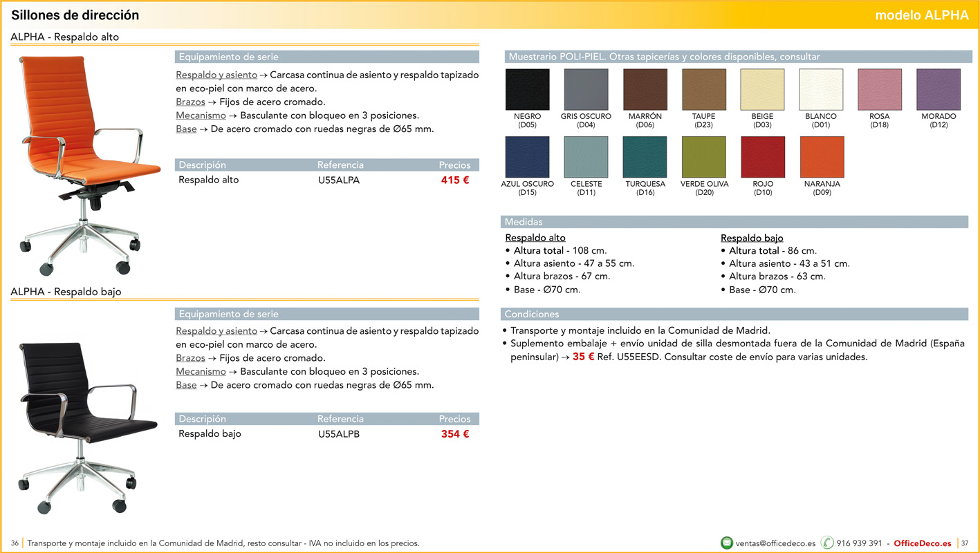This screenshot has height=553, width=980.
Task: Click the NARANJA (D09) swatch
Action: [x=822, y=157]
